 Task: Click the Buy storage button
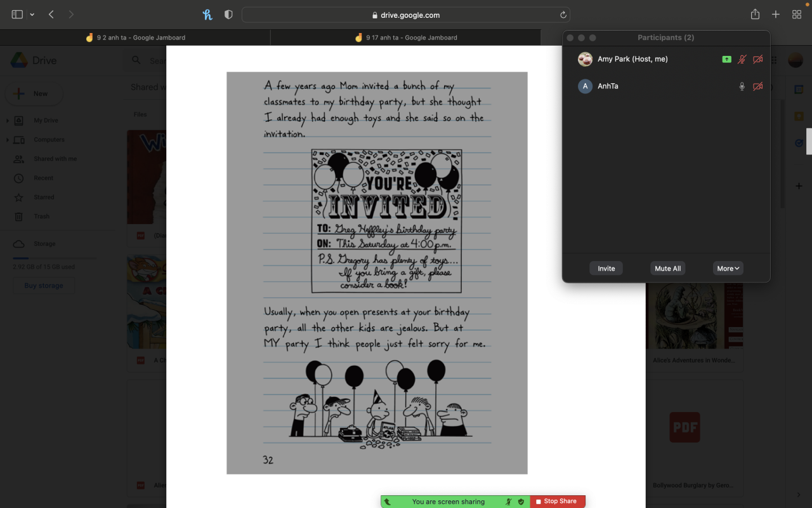(44, 286)
